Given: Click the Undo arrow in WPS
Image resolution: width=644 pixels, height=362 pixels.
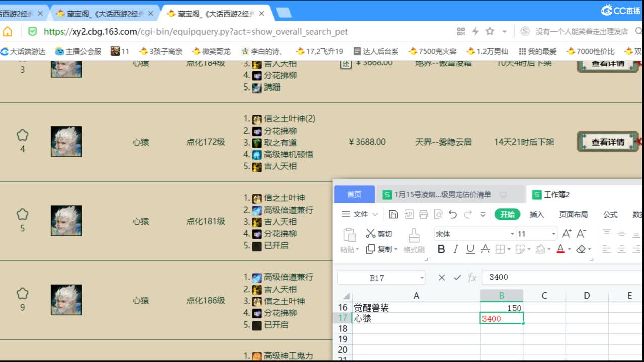Looking at the screenshot, I should 453,214.
